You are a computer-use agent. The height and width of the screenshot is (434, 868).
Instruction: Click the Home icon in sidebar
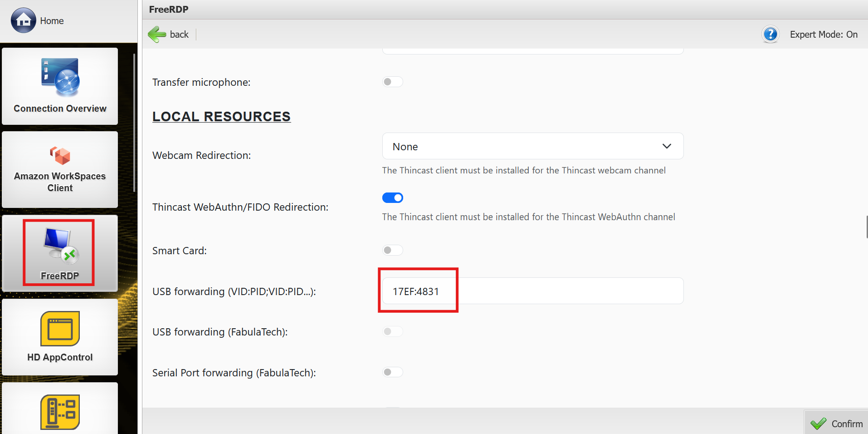23,20
